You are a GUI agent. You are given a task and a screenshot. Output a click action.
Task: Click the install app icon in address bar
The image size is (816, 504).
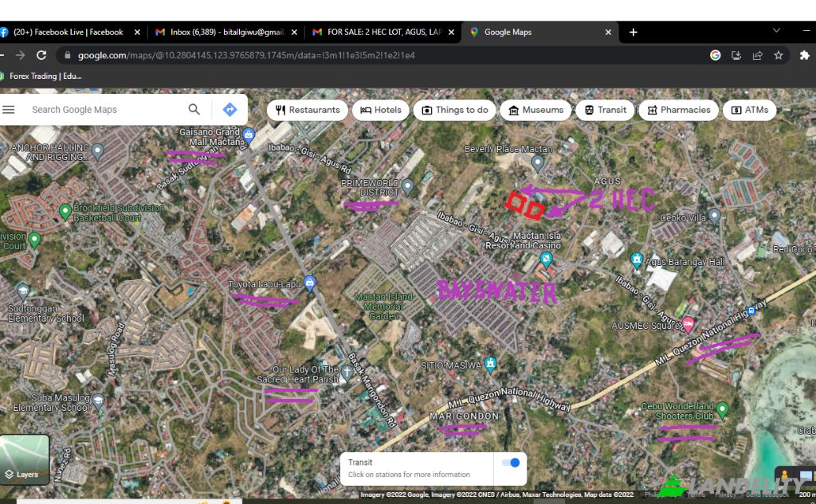pyautogui.click(x=736, y=56)
